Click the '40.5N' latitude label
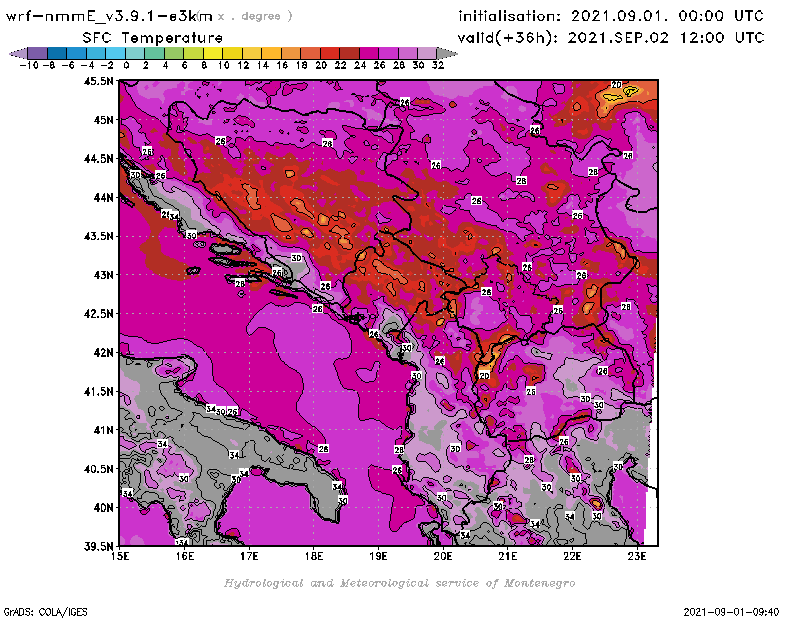 98,469
